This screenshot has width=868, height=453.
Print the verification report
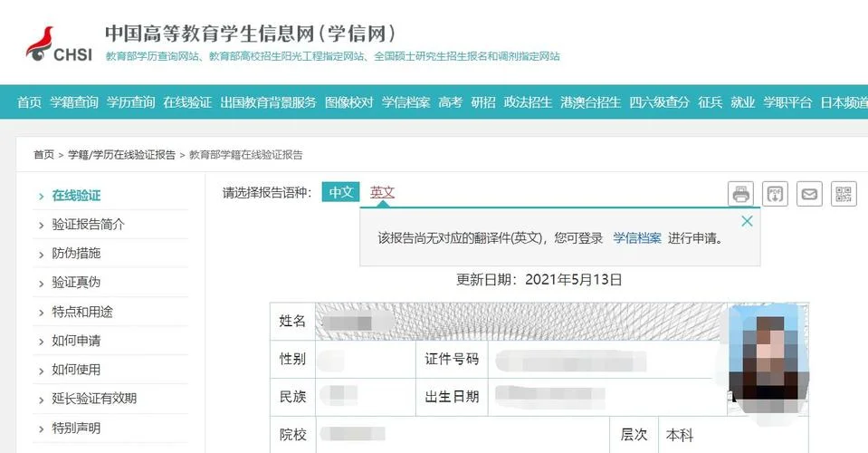click(740, 195)
